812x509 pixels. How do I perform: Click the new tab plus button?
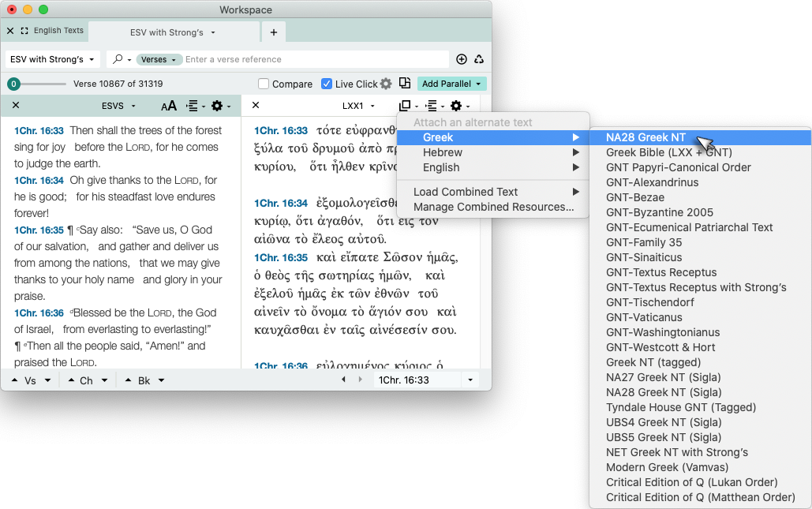coord(274,32)
